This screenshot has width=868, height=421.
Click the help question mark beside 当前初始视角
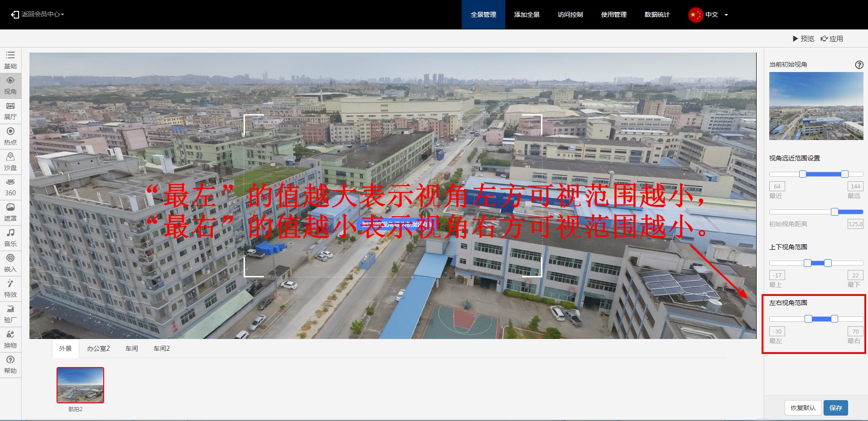859,65
